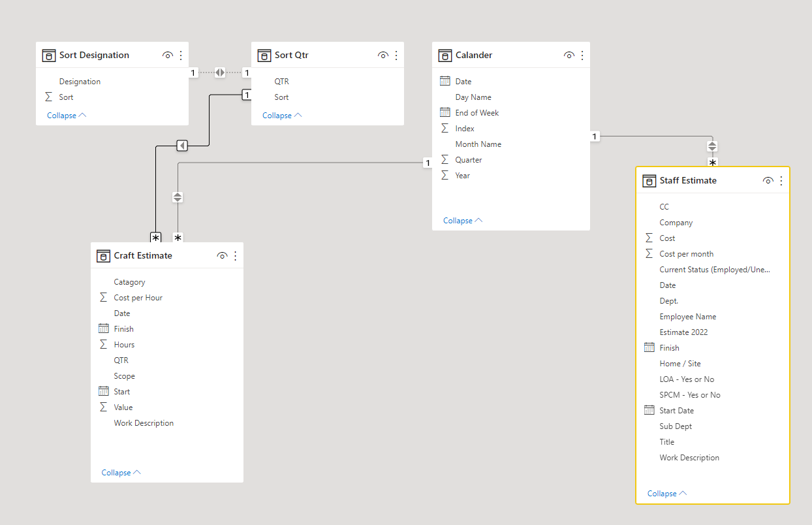Click the sigma icon next to Hours

coord(103,345)
